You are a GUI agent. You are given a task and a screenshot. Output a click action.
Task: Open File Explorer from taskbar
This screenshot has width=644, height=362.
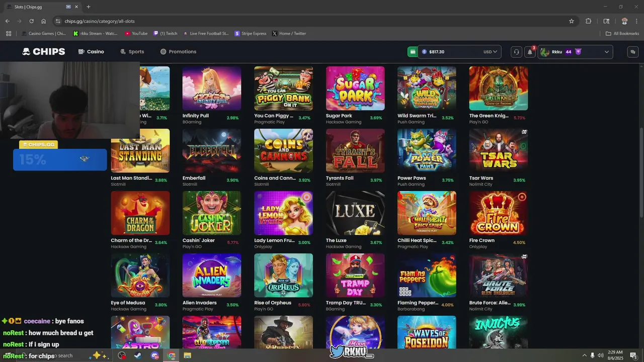click(x=187, y=355)
